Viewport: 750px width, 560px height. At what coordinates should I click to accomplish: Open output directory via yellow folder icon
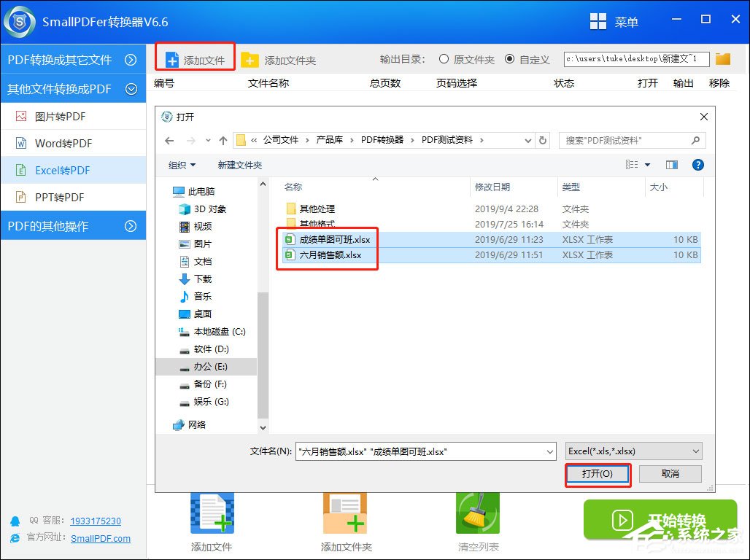click(722, 59)
